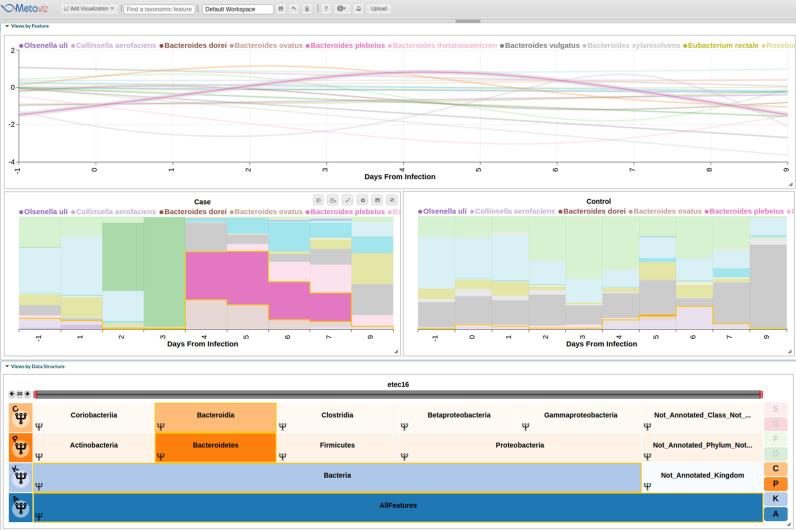This screenshot has width=796, height=530.
Task: Click psi icon under Bacteroidia node
Action: point(161,426)
